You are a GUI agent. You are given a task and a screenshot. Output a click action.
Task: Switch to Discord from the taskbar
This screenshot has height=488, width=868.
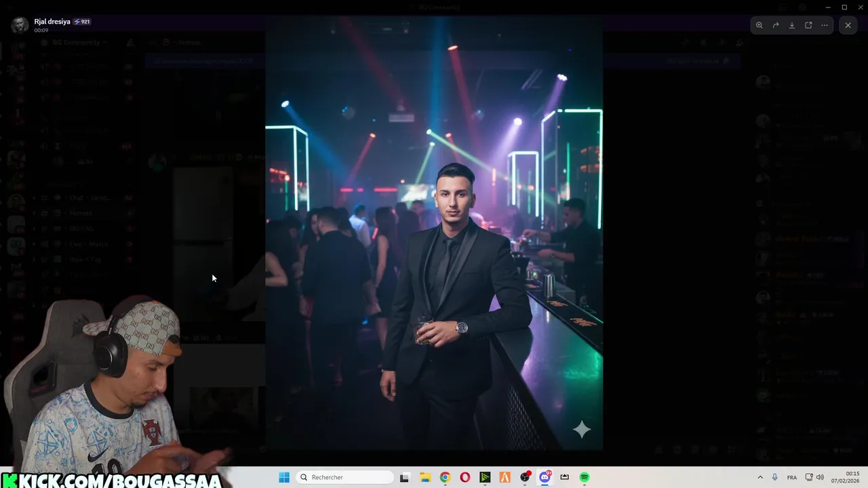click(545, 477)
